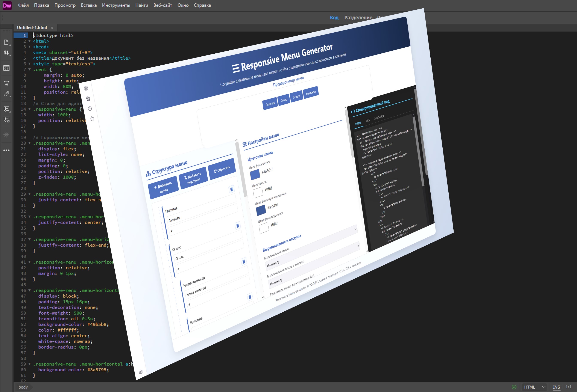Viewport: 577px width, 392px height.
Task: Toggle the INS insert mode indicator
Action: 556,387
